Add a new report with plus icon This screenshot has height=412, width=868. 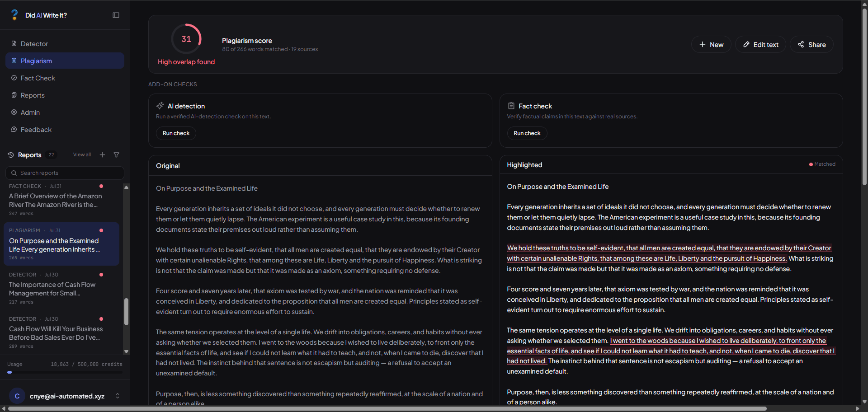tap(103, 155)
